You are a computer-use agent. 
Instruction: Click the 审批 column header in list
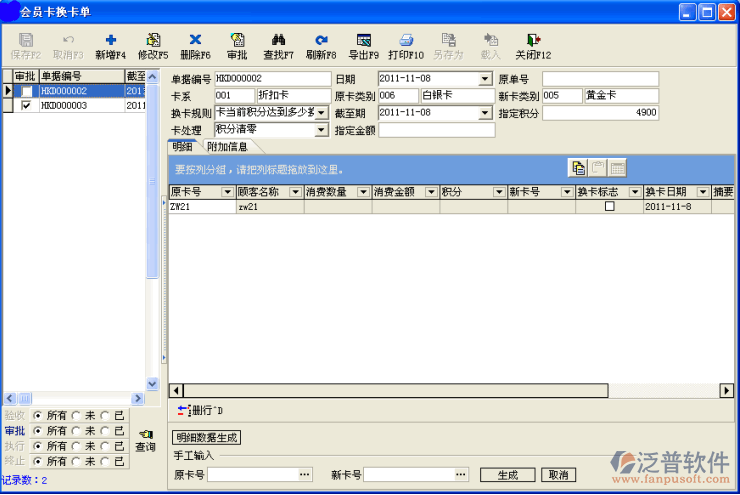[25, 76]
